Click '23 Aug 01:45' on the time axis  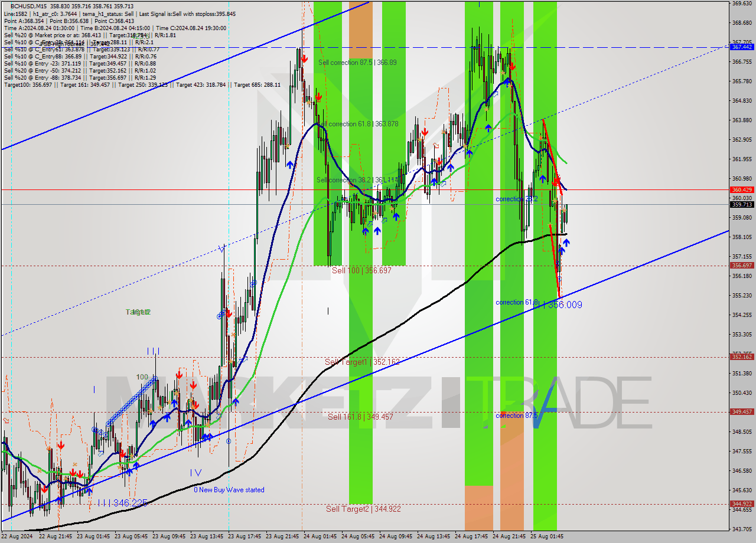pos(94,537)
